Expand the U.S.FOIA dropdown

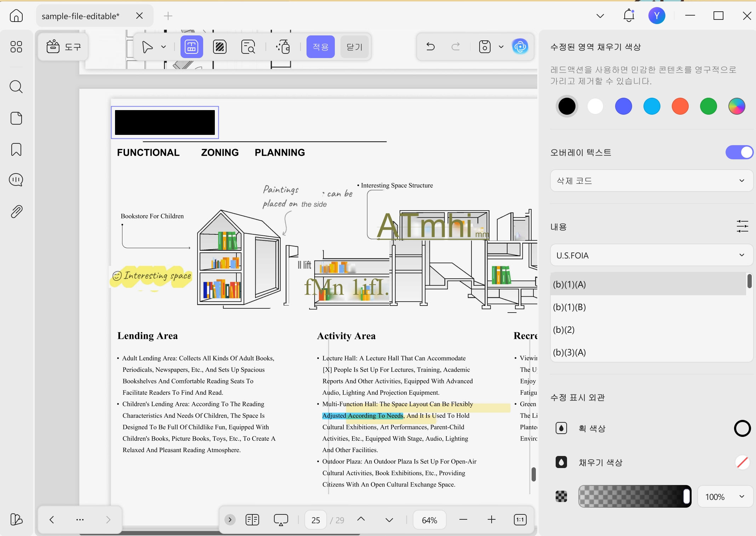pos(651,255)
